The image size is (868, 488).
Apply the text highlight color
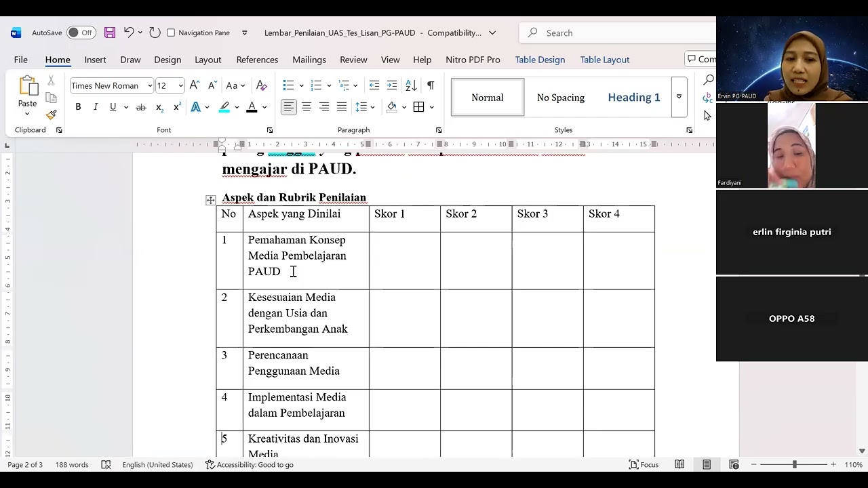[224, 107]
